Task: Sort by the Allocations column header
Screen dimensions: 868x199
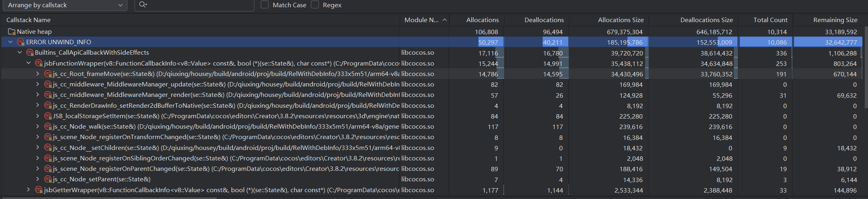Action: [482, 20]
